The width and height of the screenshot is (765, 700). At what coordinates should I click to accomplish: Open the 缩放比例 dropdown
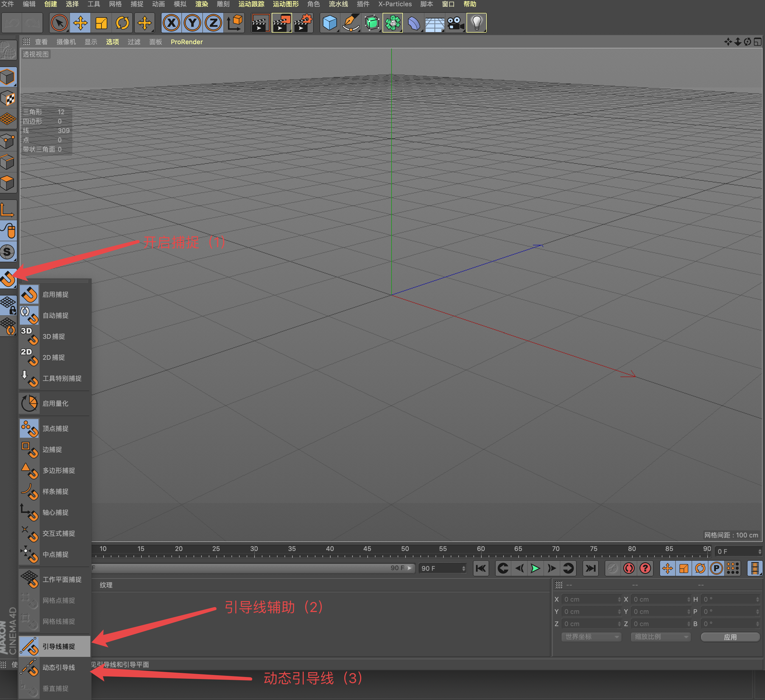tap(661, 637)
